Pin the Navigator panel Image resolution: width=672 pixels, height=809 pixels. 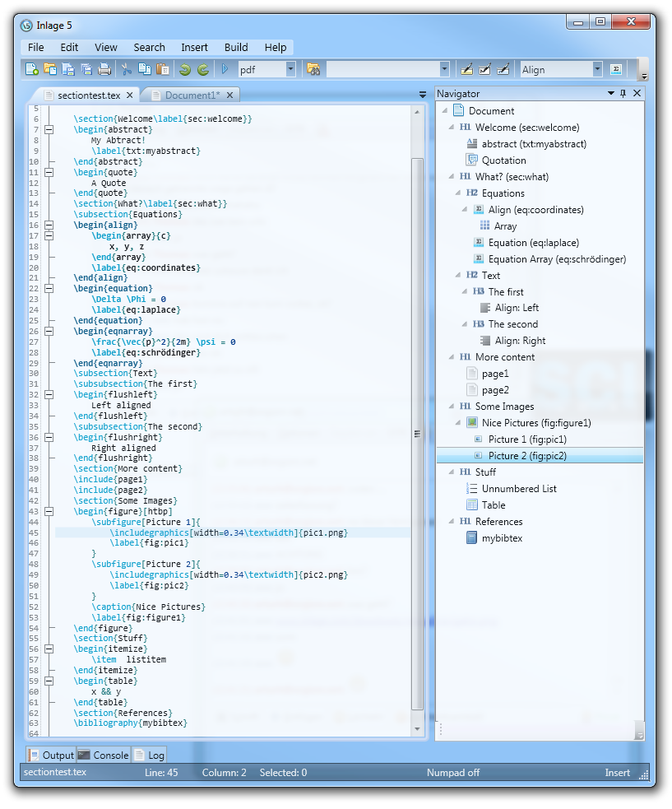point(623,93)
